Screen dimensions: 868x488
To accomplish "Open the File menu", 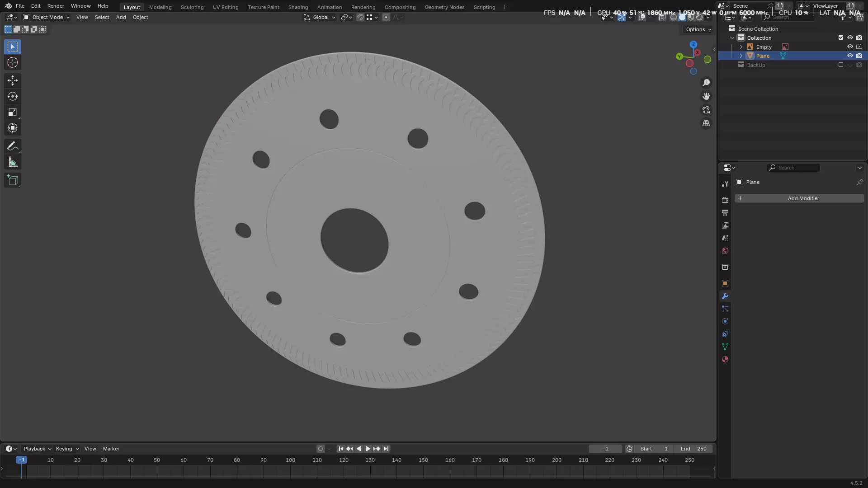I will (x=20, y=6).
